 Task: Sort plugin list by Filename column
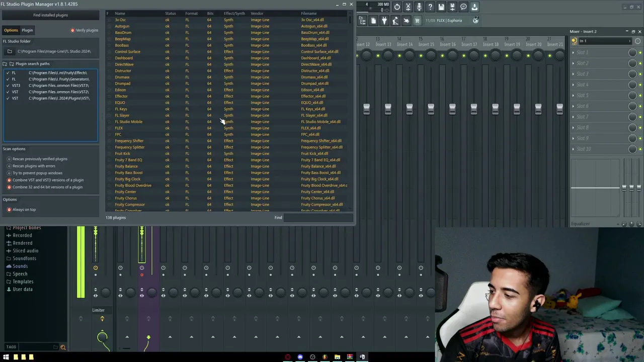point(309,14)
